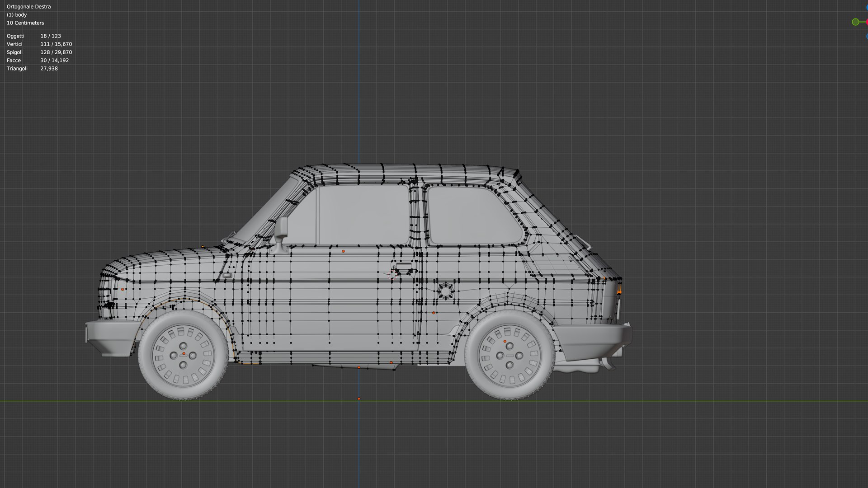Viewport: 868px width, 488px height.
Task: Click the "27,938" triangle count value
Action: pyautogui.click(x=49, y=69)
